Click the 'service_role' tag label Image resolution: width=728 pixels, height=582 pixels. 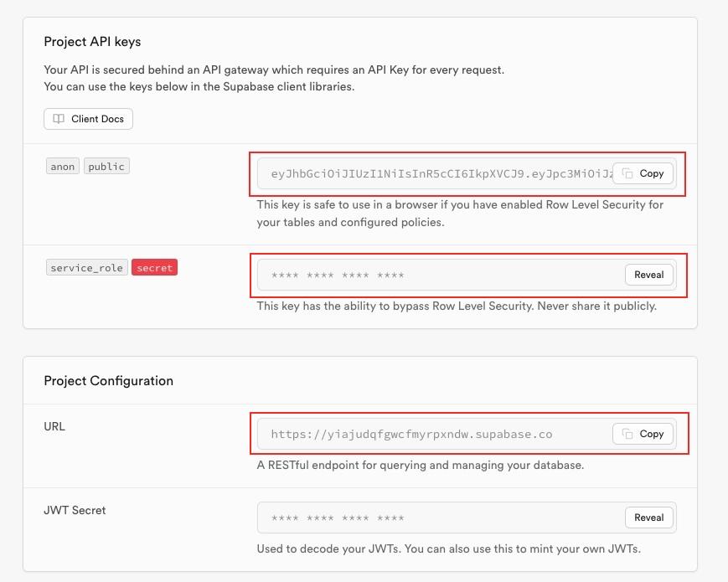tap(86, 268)
